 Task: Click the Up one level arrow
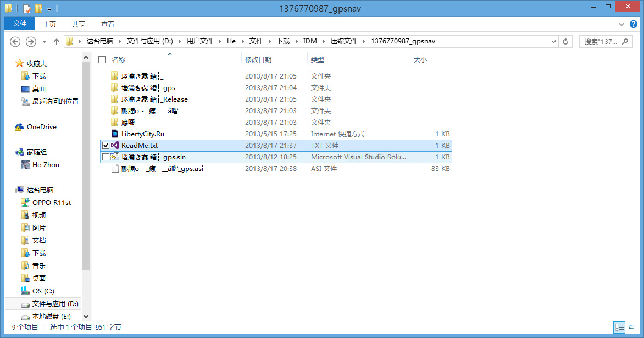(57, 42)
